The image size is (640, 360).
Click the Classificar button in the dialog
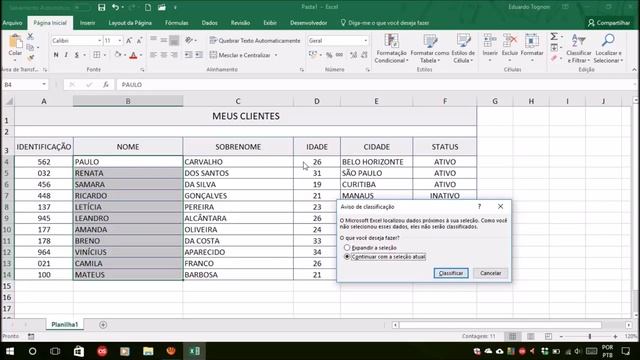pos(451,273)
